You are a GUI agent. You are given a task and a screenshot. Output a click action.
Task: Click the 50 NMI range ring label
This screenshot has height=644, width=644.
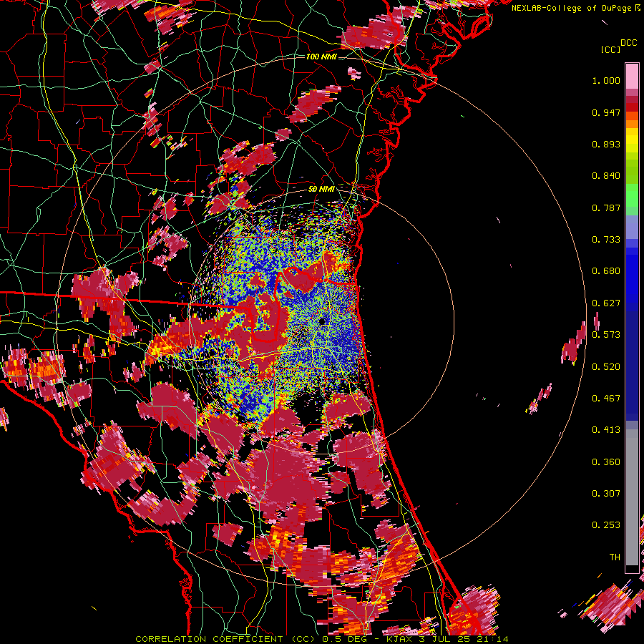click(321, 190)
